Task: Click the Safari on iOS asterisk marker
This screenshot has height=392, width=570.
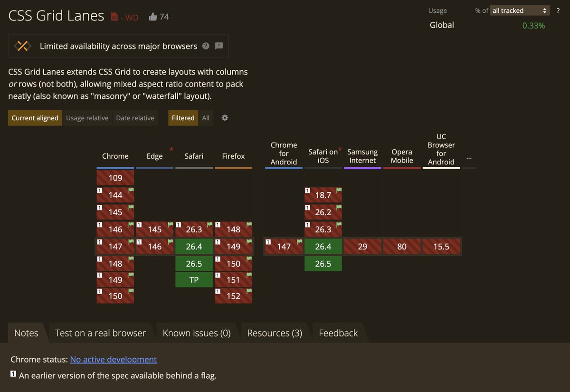Action: pyautogui.click(x=340, y=150)
